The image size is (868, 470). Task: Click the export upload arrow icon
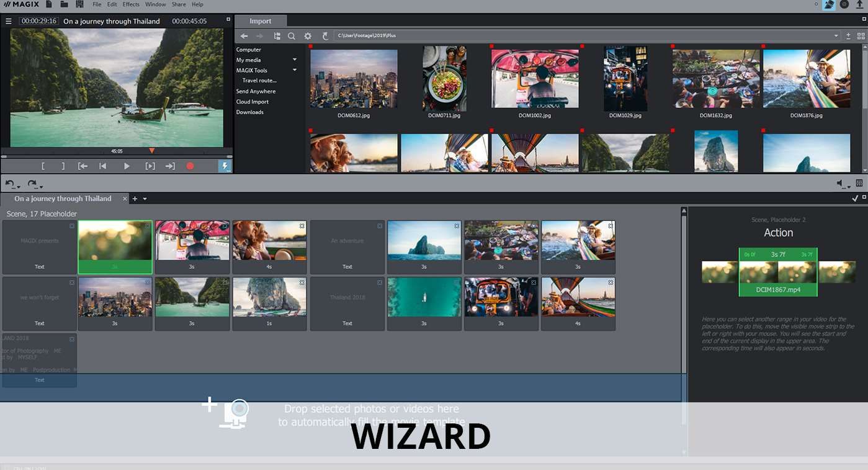[860, 4]
